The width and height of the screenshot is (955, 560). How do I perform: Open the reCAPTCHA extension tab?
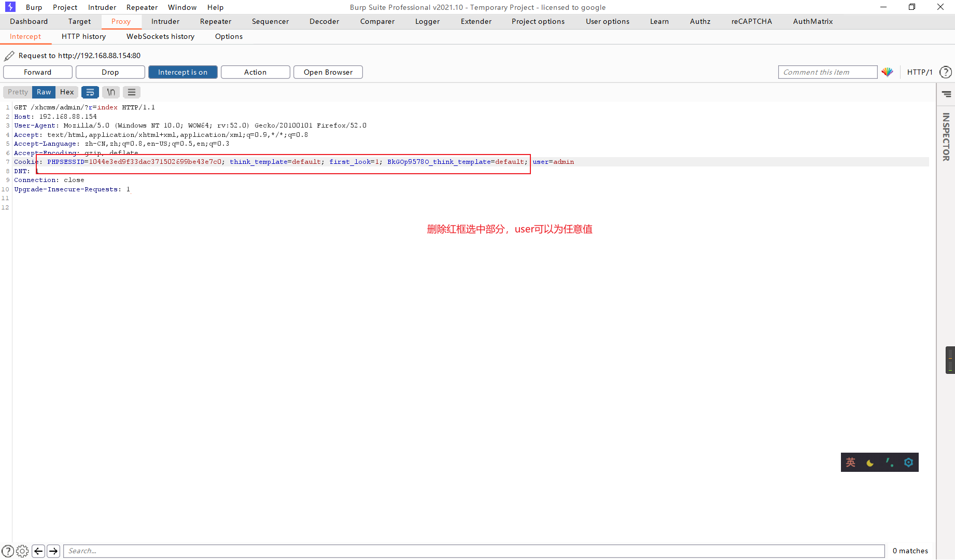(x=752, y=21)
